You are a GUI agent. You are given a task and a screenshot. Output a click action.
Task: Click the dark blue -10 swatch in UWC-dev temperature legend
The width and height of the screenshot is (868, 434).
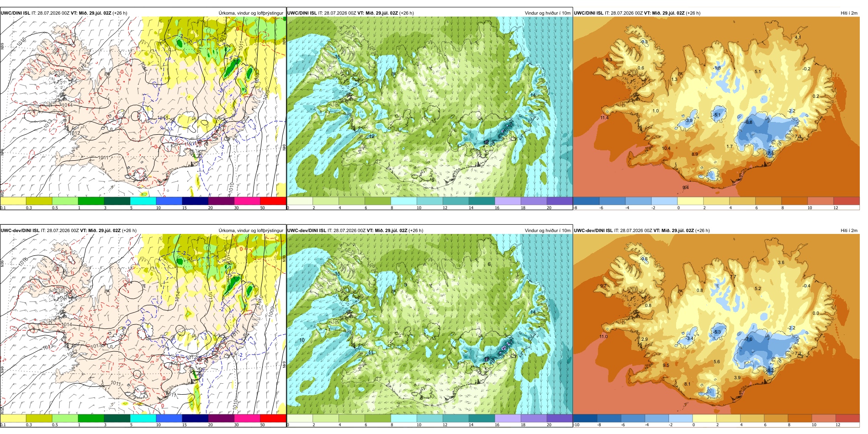click(x=585, y=418)
